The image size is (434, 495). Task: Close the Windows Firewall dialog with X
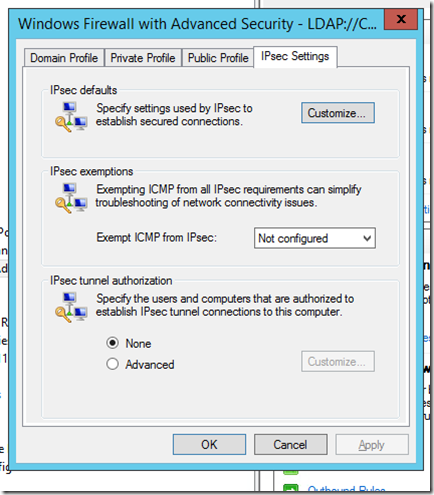click(401, 19)
